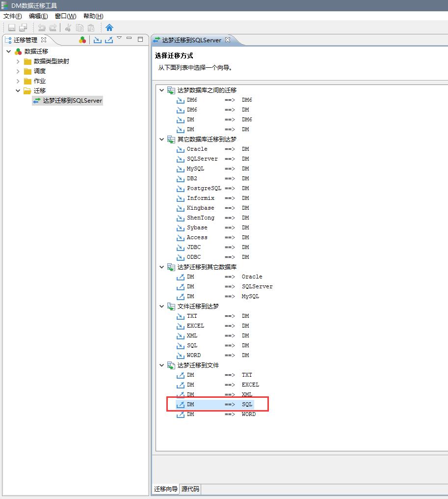Click the paste icon in the toolbar
448x499 pixels.
(91, 28)
